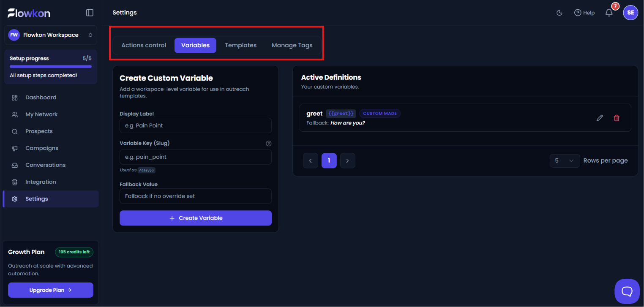Click Variable Key help question icon
The image size is (644, 307).
(x=268, y=144)
